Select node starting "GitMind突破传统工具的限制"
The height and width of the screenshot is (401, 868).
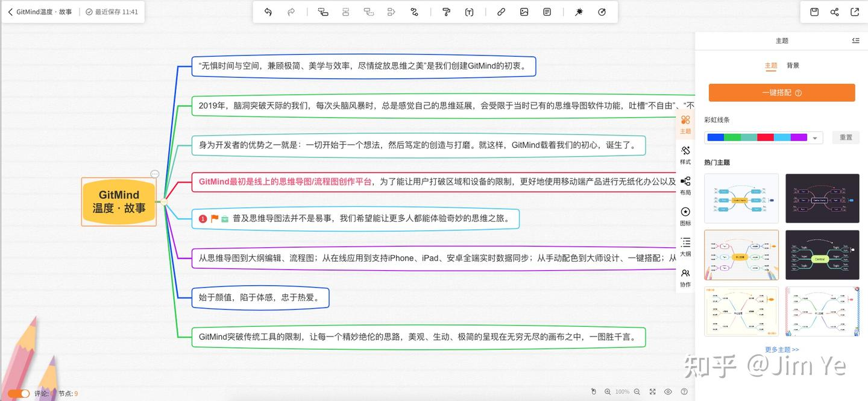[x=418, y=337]
